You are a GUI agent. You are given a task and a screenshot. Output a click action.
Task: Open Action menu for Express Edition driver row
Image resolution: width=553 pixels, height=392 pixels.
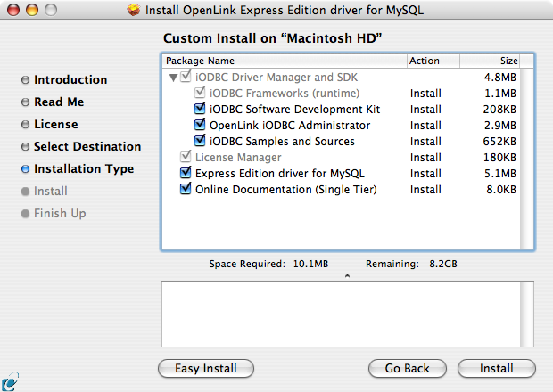click(x=425, y=174)
